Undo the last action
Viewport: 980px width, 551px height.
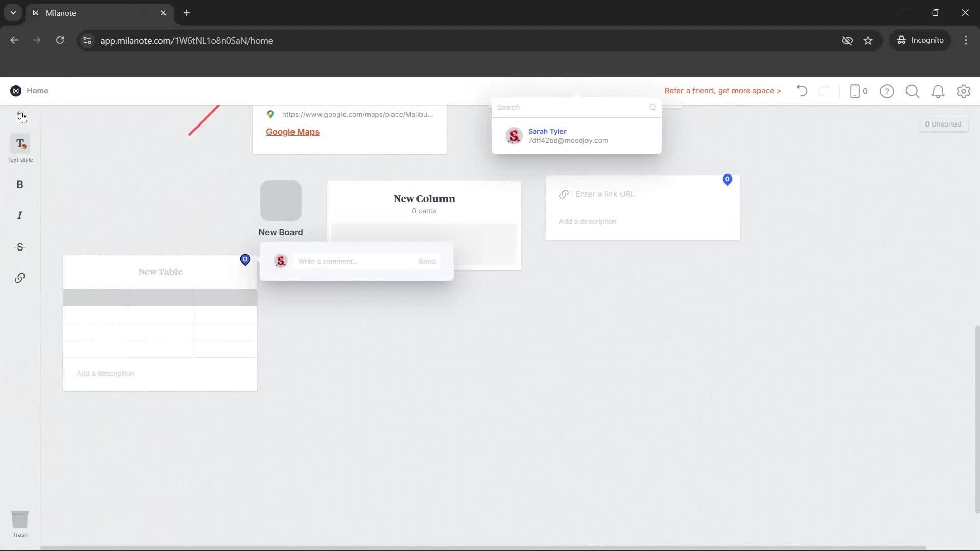[x=801, y=91]
